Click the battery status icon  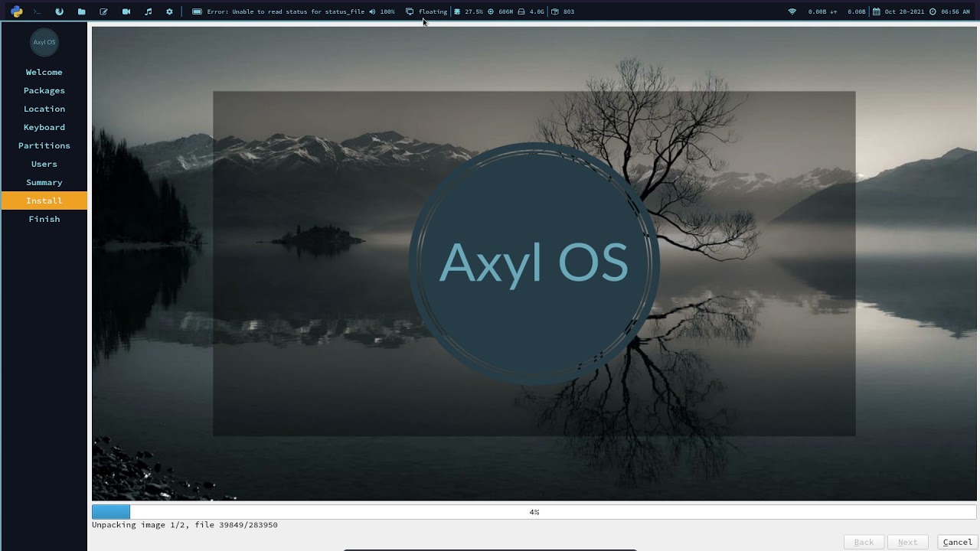pos(197,11)
